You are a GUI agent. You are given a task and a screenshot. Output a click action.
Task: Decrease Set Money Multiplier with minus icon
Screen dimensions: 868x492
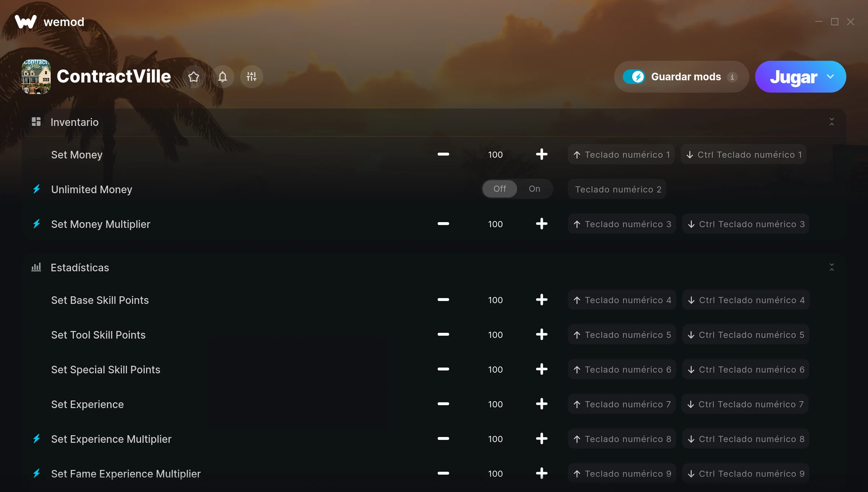click(x=443, y=224)
